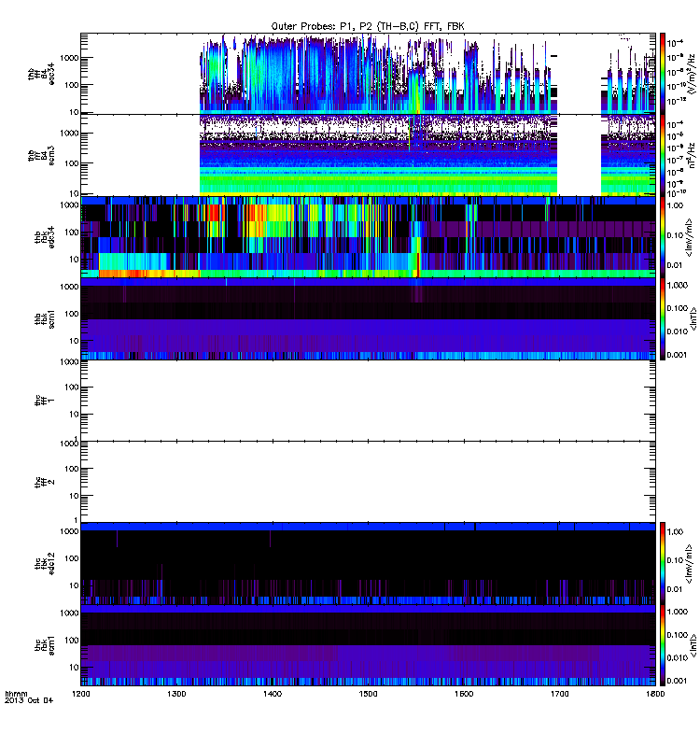Click the 'thb fff 64 edc34' panel label

tap(41, 74)
